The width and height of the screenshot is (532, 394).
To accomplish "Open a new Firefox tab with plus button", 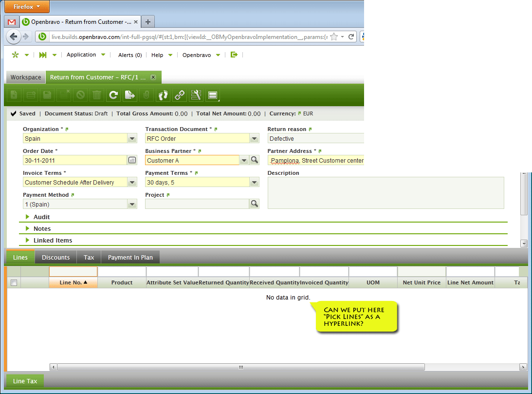I will (x=148, y=22).
